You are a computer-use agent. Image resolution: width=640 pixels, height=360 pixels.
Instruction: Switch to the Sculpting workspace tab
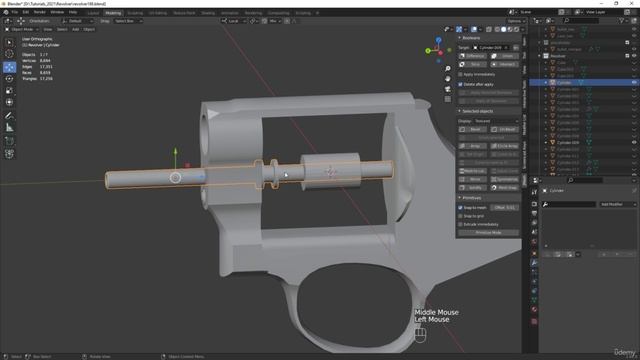(x=135, y=13)
